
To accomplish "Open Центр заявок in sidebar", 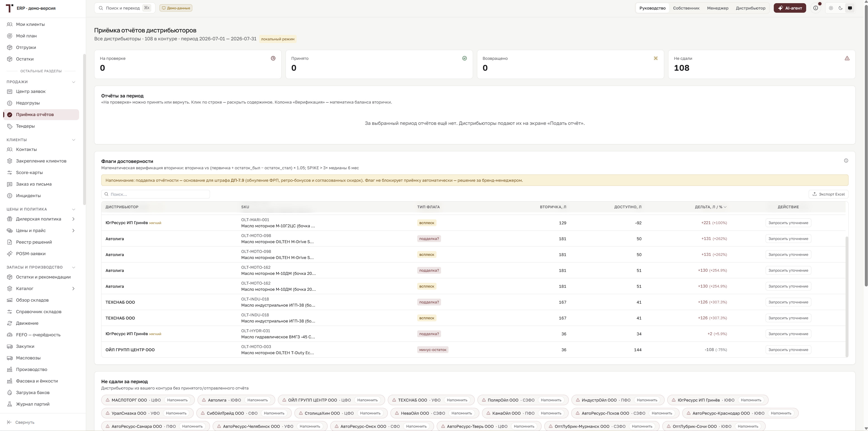I will 41,91.
